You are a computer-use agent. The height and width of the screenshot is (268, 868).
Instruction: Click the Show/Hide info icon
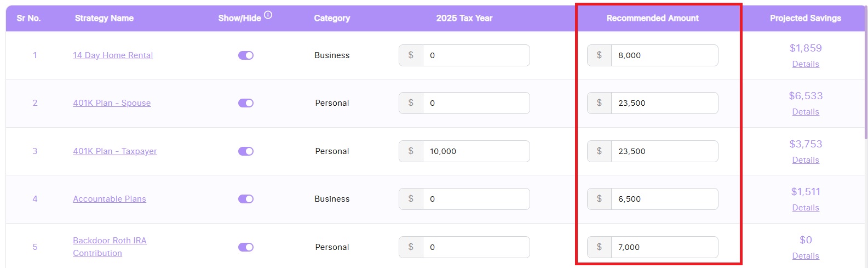[268, 15]
